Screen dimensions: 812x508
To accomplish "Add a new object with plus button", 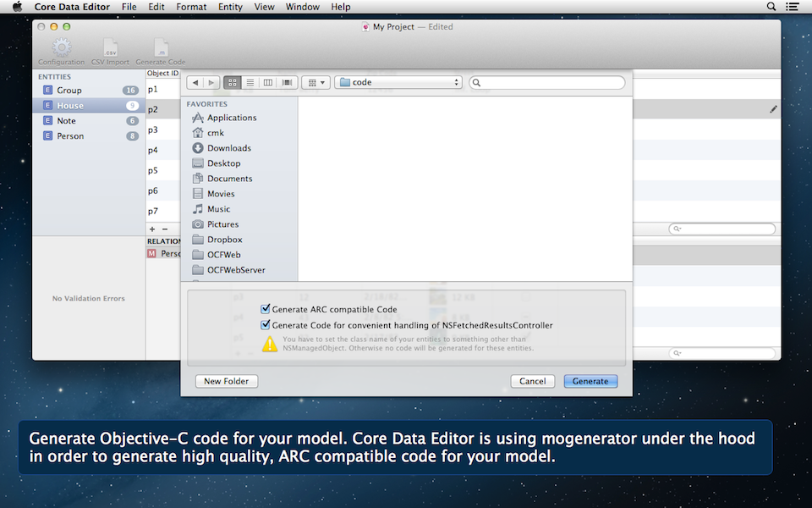I will tap(152, 229).
